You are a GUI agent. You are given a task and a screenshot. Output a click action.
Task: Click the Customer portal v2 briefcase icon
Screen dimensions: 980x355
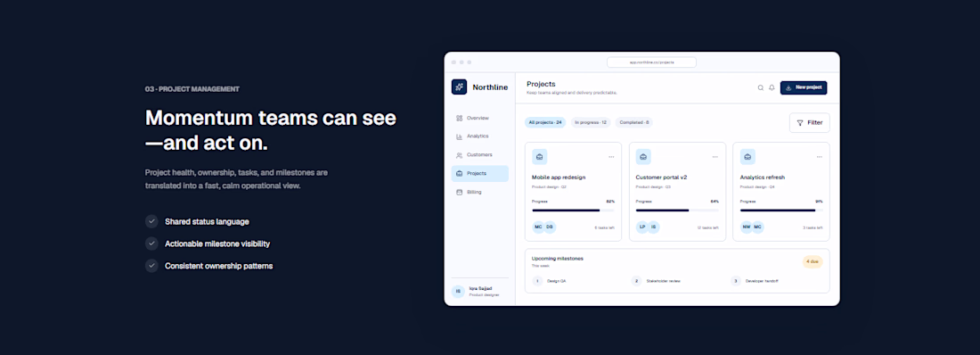(643, 156)
